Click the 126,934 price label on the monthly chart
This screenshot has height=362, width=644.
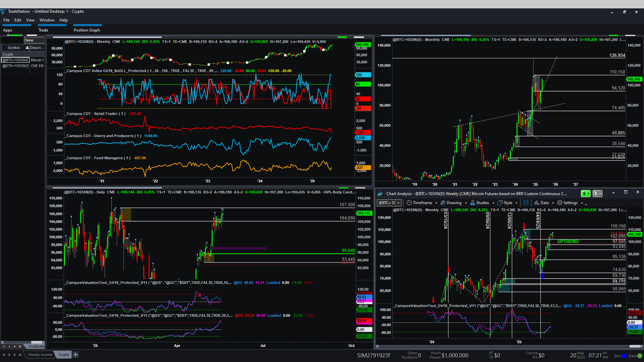pyautogui.click(x=617, y=55)
